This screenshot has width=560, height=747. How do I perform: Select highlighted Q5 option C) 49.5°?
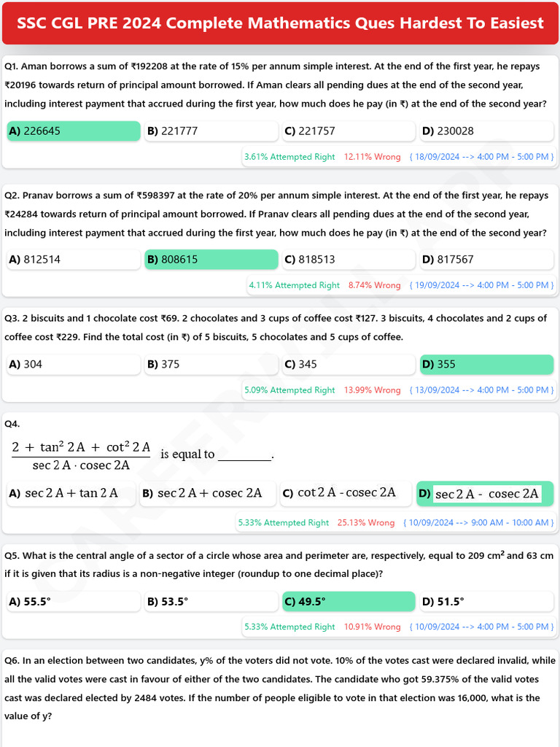click(348, 602)
